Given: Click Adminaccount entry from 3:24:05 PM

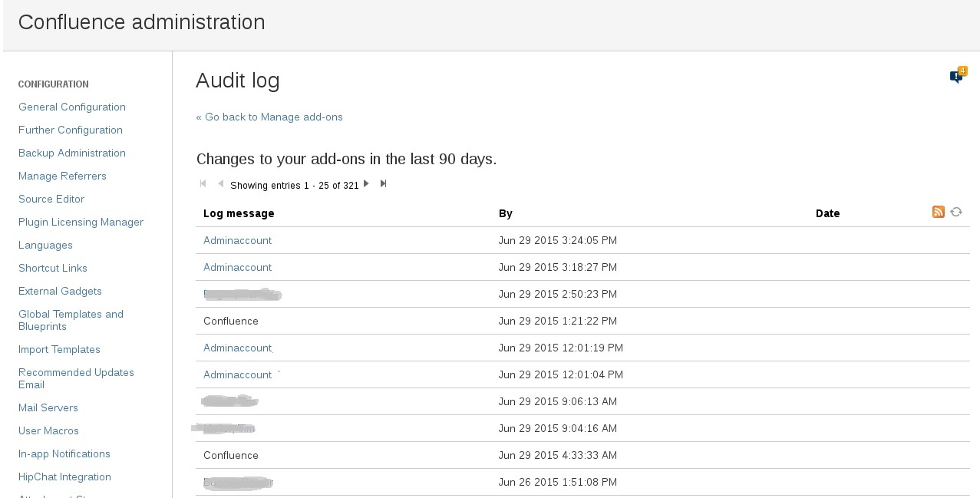Looking at the screenshot, I should pos(237,240).
